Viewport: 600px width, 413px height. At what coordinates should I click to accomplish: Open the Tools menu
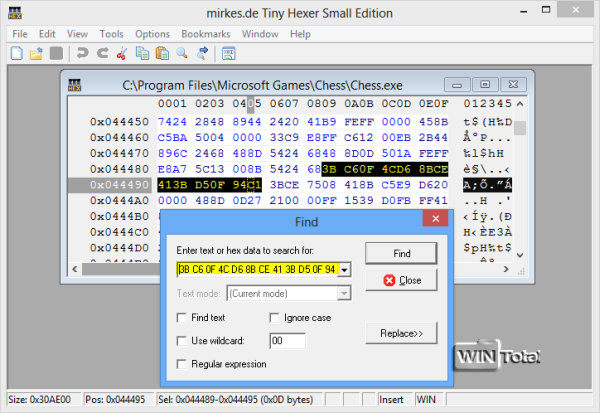pos(112,33)
